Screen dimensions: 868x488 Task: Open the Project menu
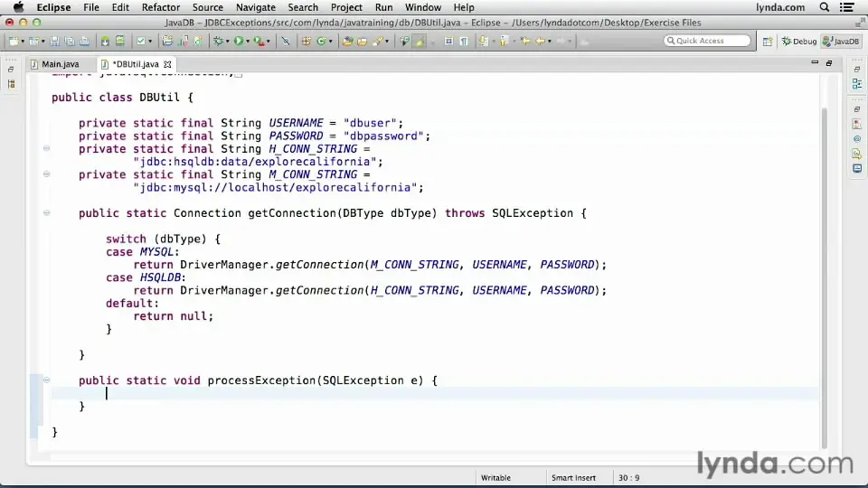coord(346,7)
